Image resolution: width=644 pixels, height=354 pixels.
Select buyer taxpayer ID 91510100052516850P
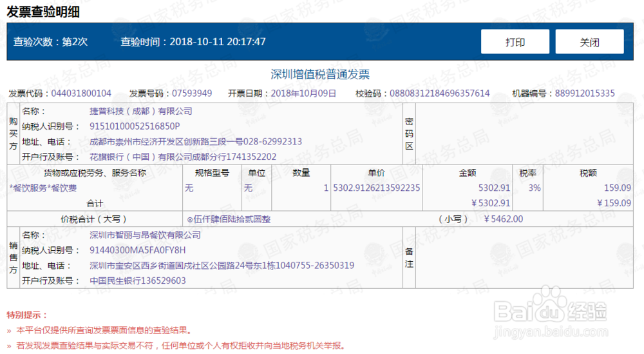(x=135, y=126)
